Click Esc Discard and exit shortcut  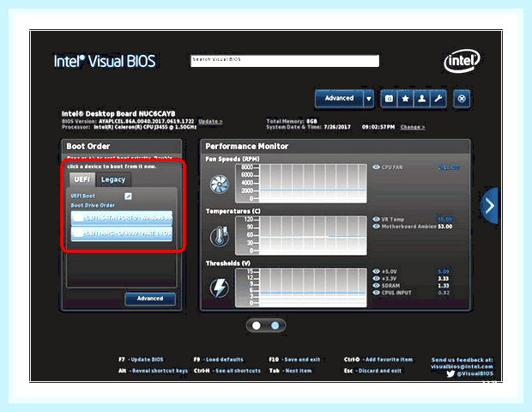[372, 371]
